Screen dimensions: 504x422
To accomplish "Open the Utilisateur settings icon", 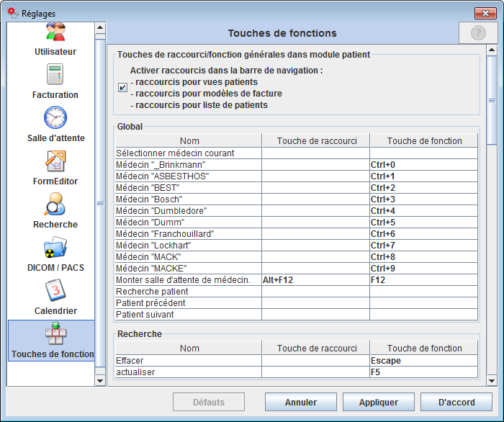I will [x=55, y=32].
